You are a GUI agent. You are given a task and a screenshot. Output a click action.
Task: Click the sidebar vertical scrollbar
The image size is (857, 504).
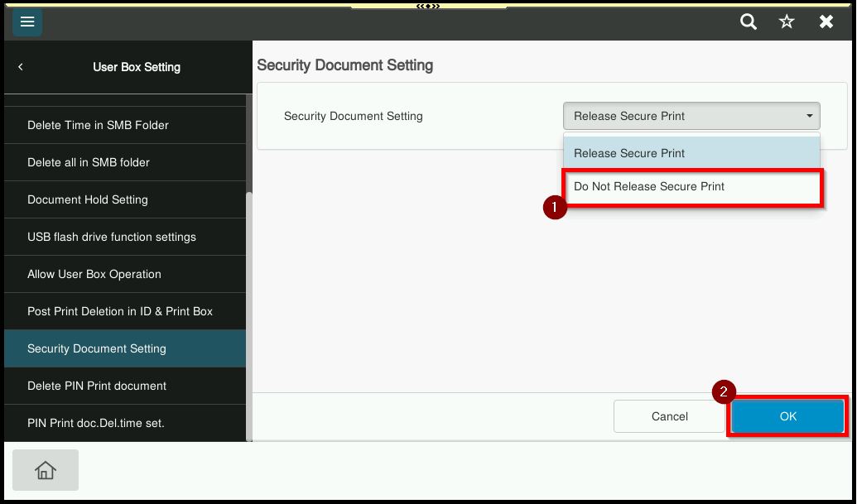pos(249,314)
